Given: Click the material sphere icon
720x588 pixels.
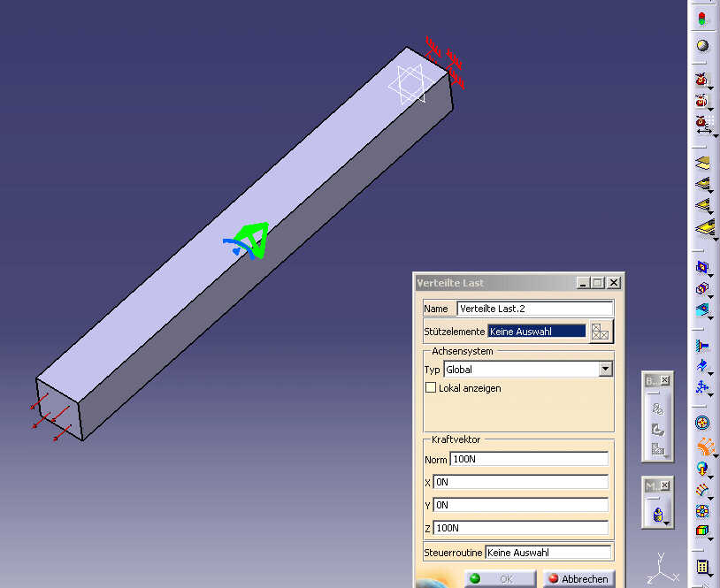Looking at the screenshot, I should [x=702, y=45].
